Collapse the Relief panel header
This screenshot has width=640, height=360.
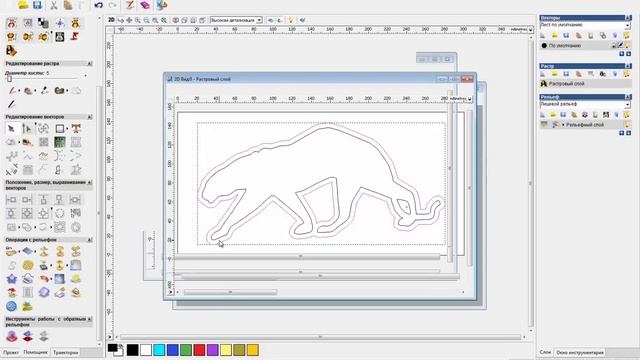[x=628, y=97]
